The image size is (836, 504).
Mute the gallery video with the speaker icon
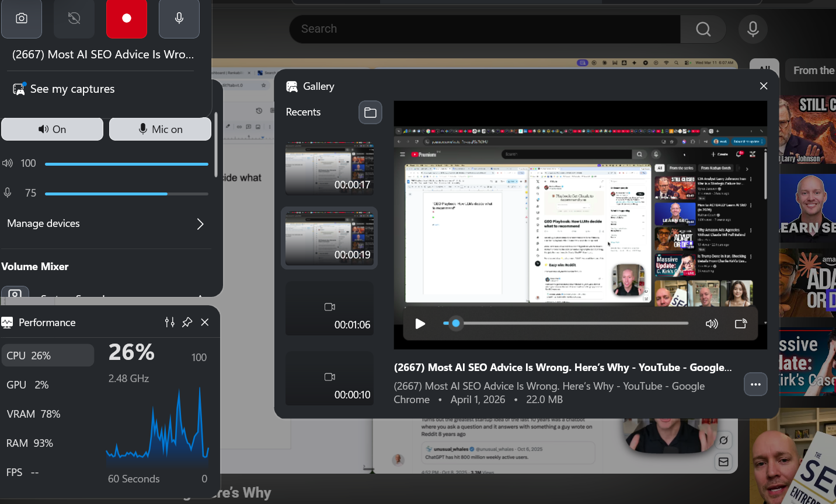[x=712, y=323]
